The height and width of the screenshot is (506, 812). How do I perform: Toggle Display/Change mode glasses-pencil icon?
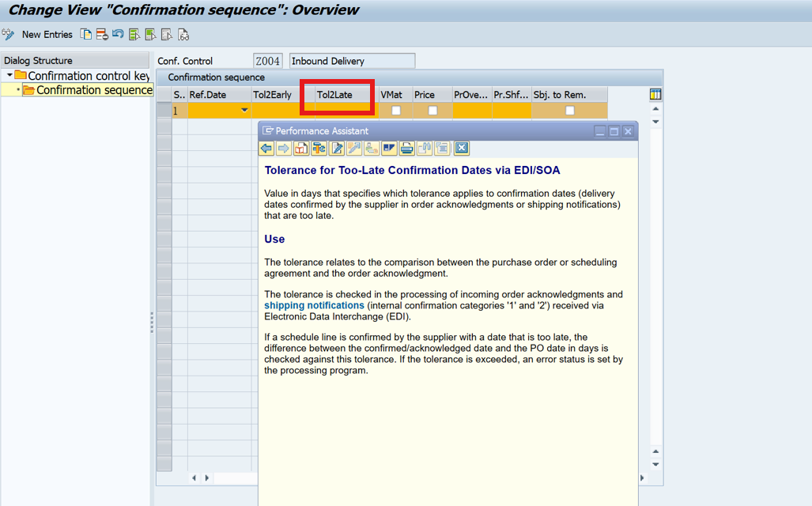[8, 35]
